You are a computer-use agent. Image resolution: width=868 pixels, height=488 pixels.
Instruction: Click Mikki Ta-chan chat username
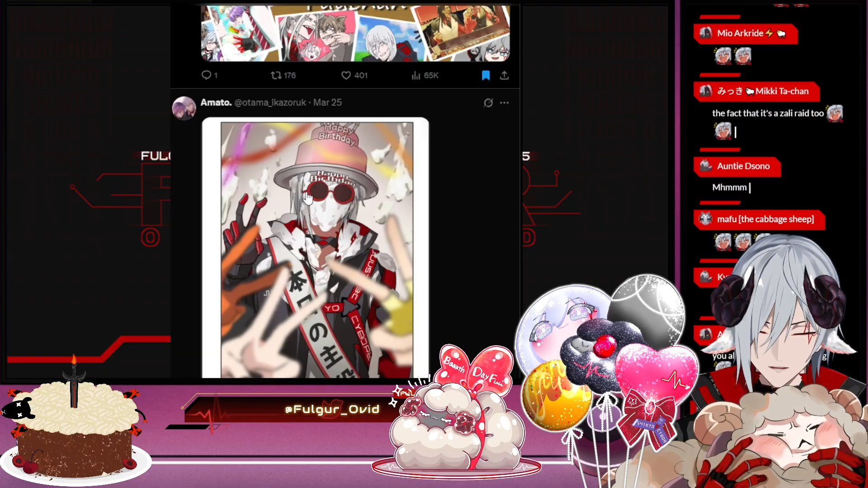coord(763,91)
